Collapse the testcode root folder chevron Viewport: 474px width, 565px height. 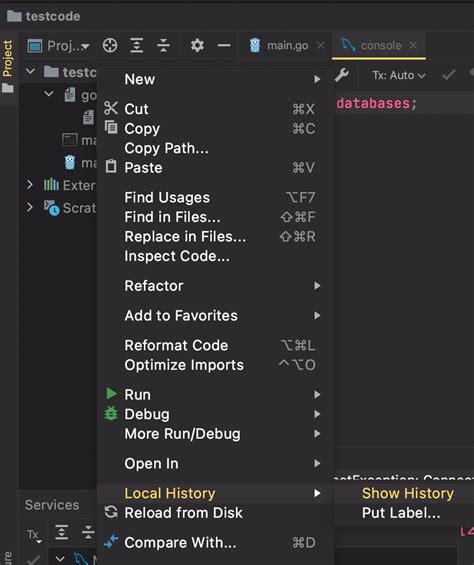(31, 71)
